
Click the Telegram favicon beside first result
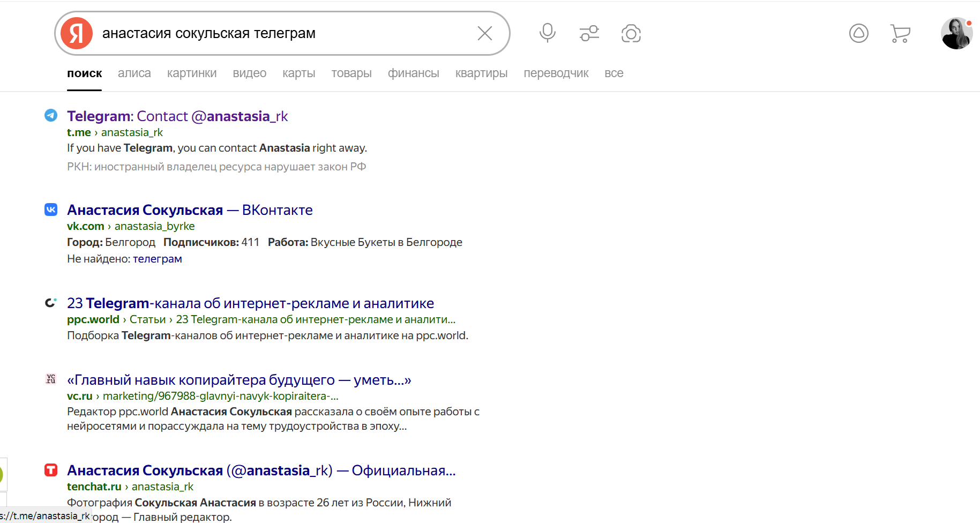[x=51, y=115]
